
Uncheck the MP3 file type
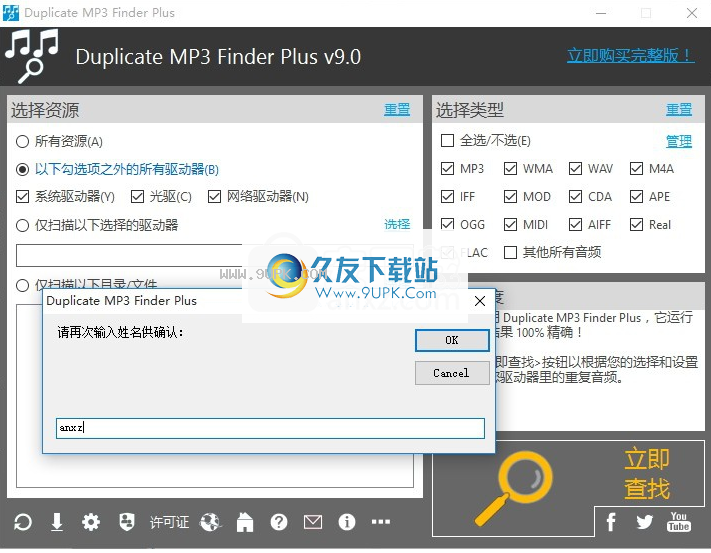tap(448, 169)
